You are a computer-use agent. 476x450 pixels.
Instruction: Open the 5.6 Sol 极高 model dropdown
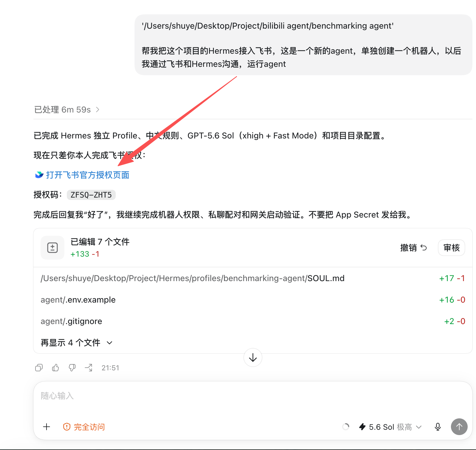pos(390,427)
